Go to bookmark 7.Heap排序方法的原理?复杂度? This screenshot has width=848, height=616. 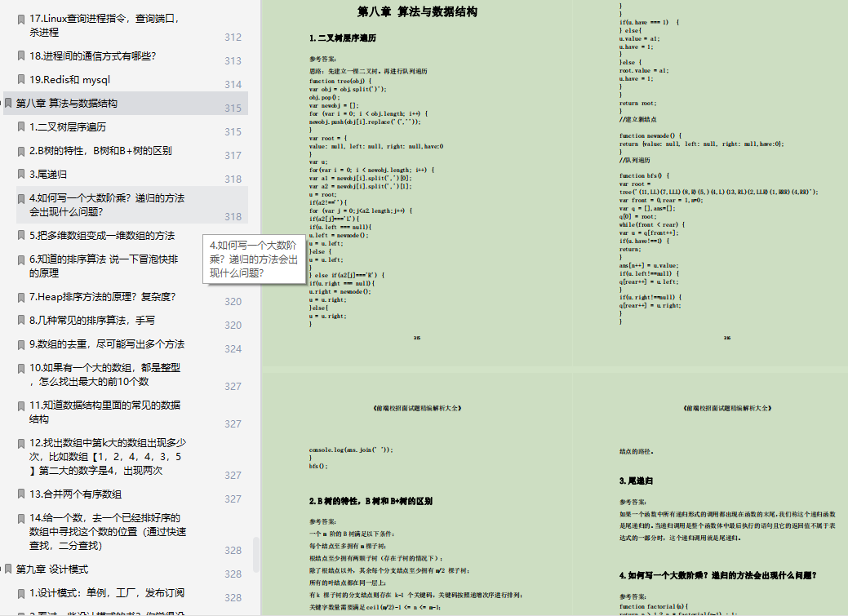[x=102, y=297]
